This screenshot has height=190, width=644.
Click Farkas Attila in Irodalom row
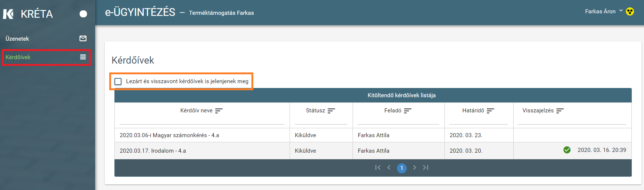pyautogui.click(x=374, y=151)
